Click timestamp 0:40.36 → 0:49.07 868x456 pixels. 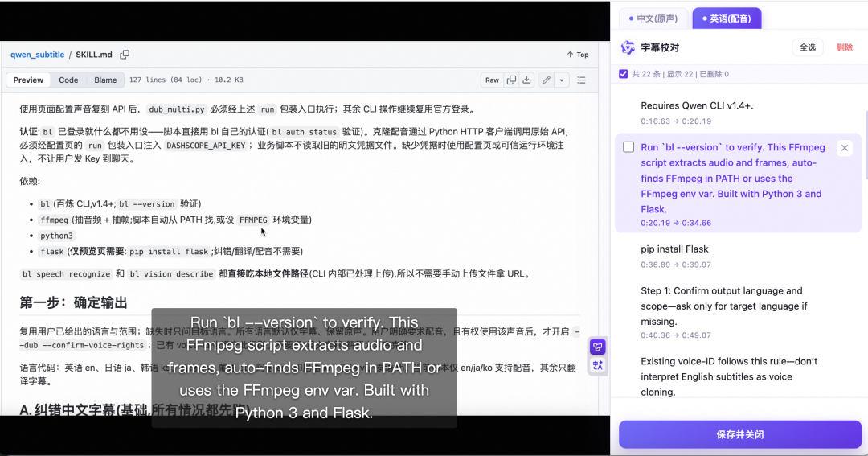click(676, 335)
